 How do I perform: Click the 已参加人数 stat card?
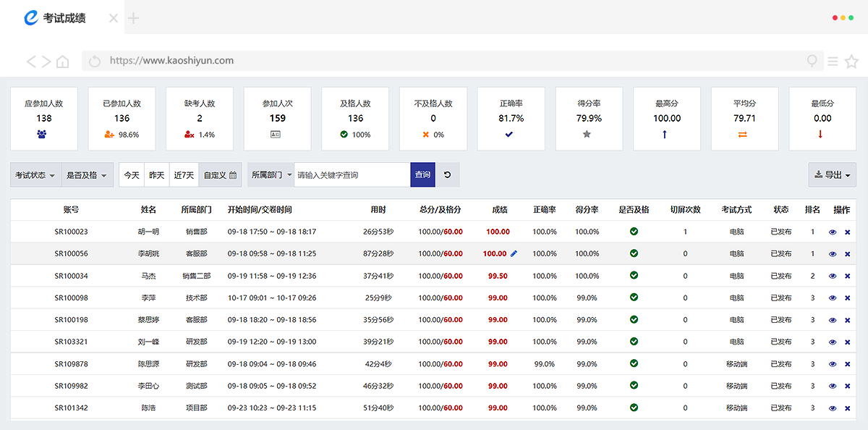tap(122, 119)
